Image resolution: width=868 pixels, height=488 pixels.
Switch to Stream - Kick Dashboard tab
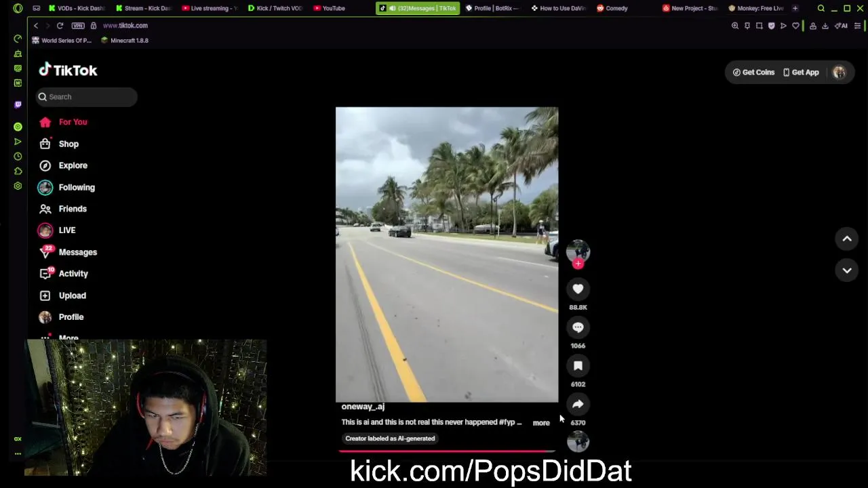click(x=143, y=8)
